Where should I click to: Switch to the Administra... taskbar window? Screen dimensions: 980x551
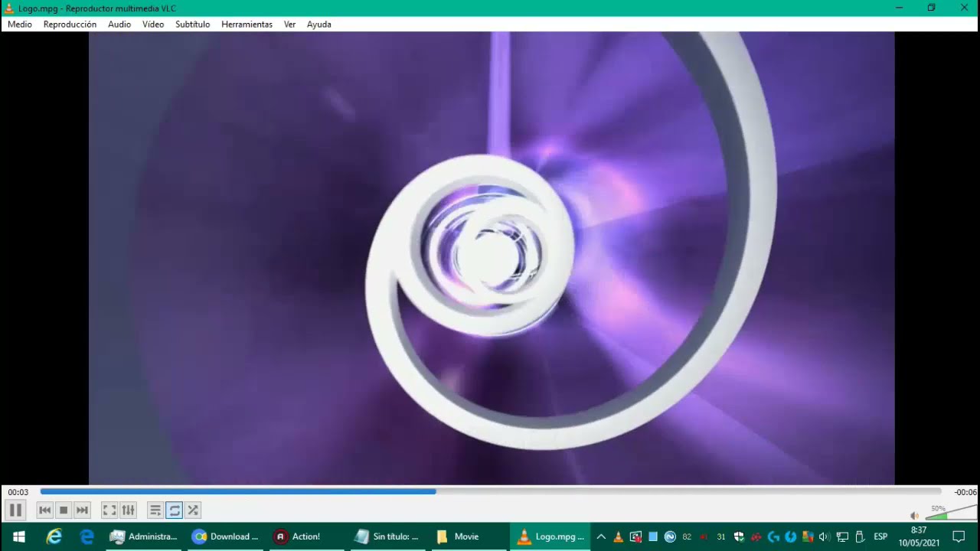pos(144,536)
